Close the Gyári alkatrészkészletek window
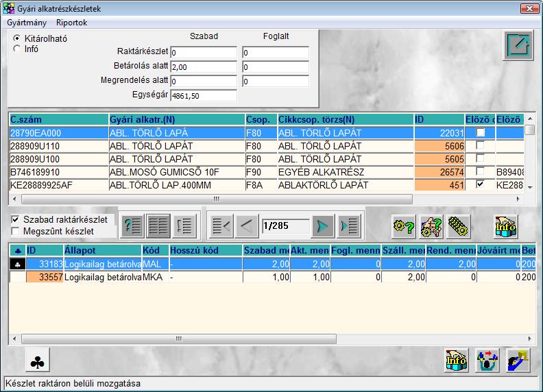The width and height of the screenshot is (543, 392). [529, 8]
